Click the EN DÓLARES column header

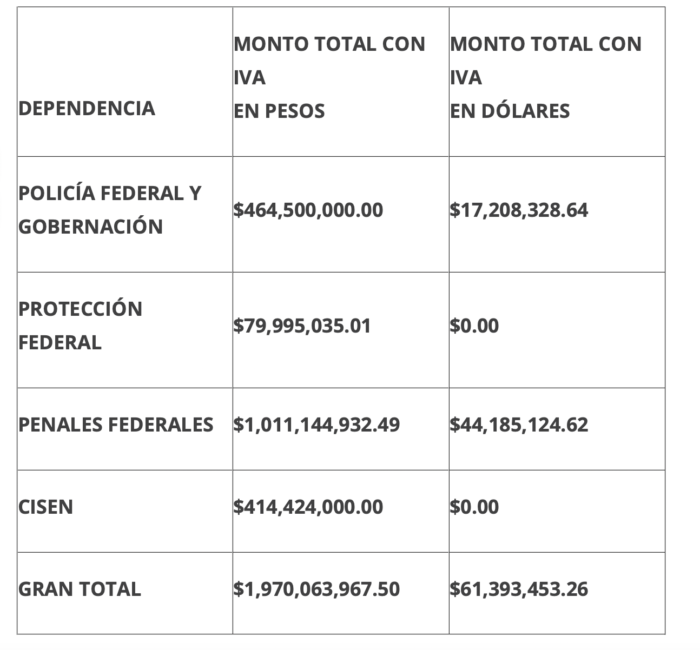[510, 110]
